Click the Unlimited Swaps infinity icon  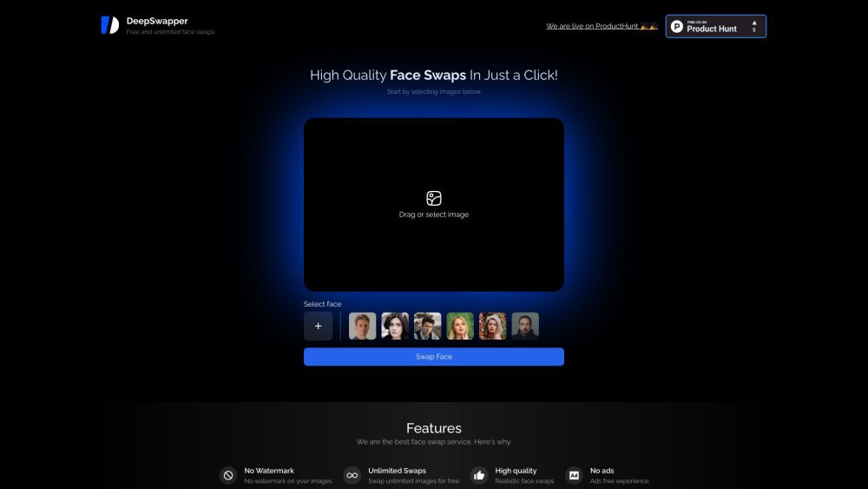[x=352, y=475]
